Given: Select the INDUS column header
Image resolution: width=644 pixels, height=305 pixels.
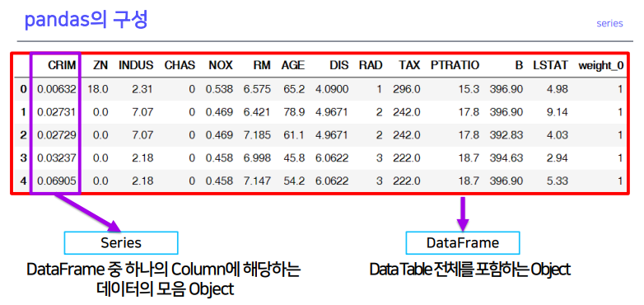Looking at the screenshot, I should [136, 65].
